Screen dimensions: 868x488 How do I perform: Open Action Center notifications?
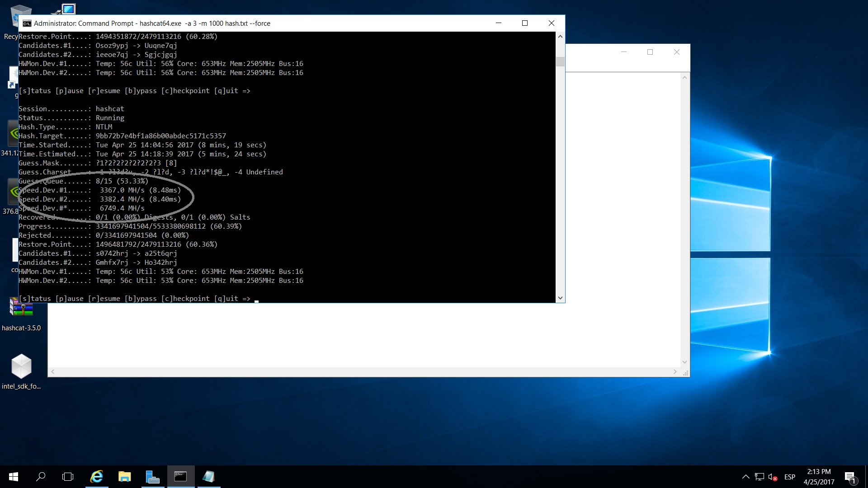click(x=850, y=477)
